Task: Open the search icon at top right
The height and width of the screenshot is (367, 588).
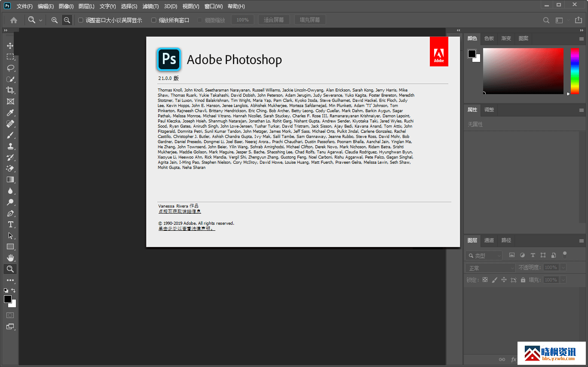Action: (x=546, y=20)
